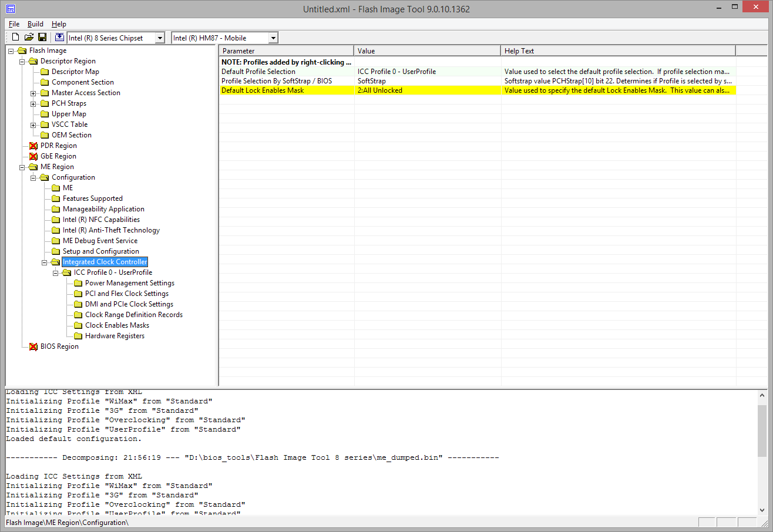Click the Parameter column header

pyautogui.click(x=287, y=51)
